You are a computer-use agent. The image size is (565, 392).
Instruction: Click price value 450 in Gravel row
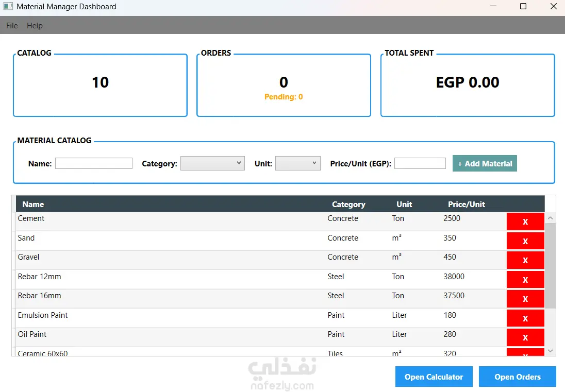[450, 257]
